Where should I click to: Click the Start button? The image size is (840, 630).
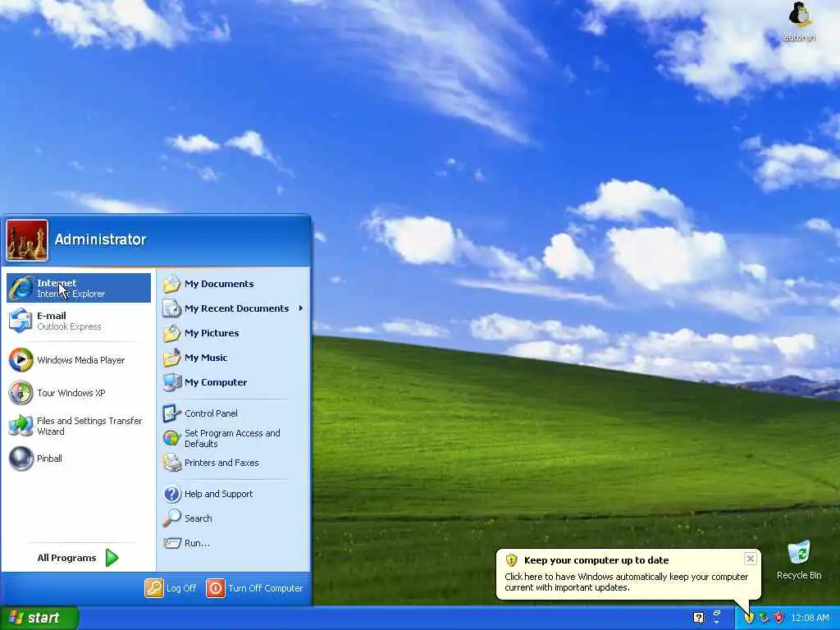[39, 618]
